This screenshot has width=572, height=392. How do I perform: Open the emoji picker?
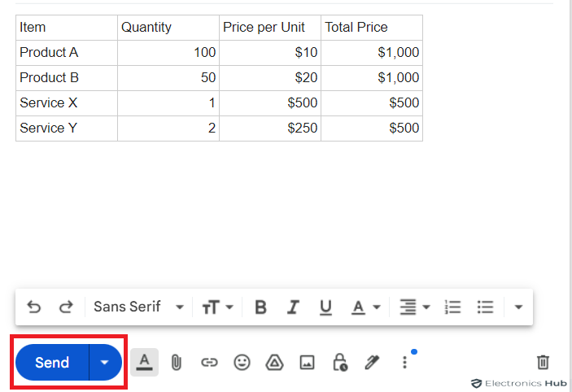[242, 363]
